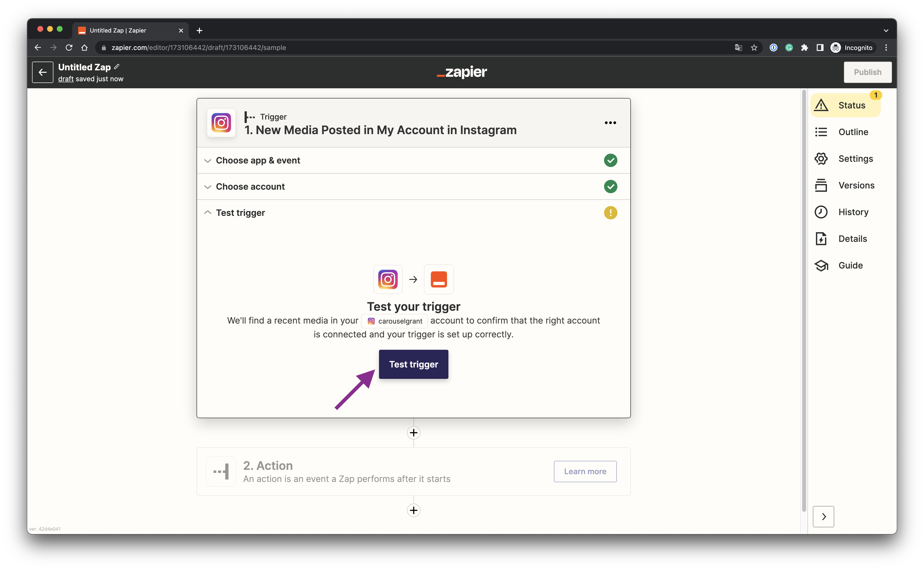This screenshot has width=924, height=570.
Task: Click the green check beside Choose account
Action: (610, 187)
